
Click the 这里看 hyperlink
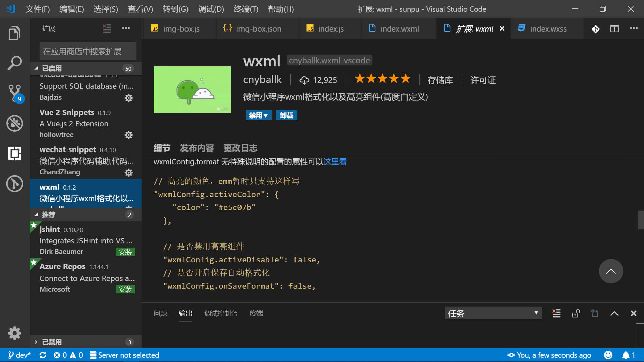pyautogui.click(x=335, y=162)
